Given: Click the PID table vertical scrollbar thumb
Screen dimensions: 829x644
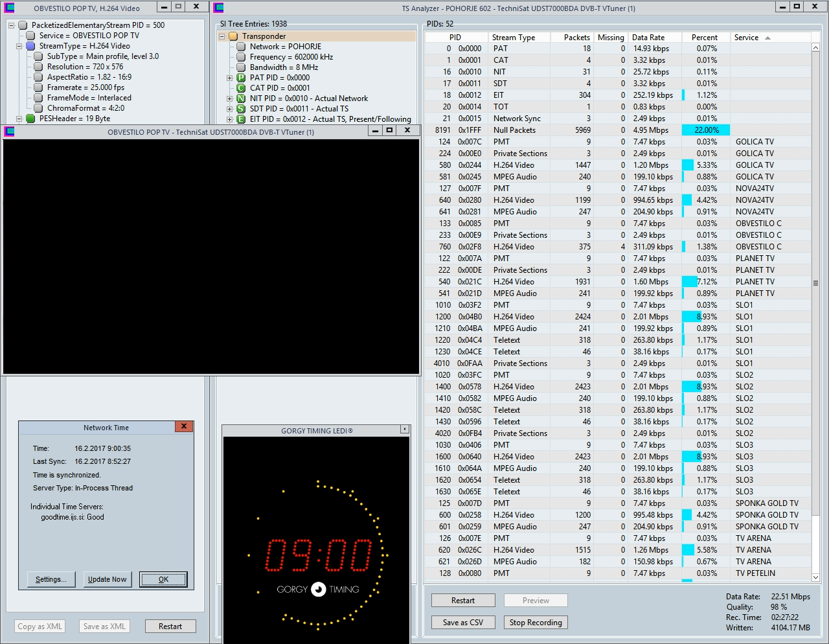Looking at the screenshot, I should (815, 283).
